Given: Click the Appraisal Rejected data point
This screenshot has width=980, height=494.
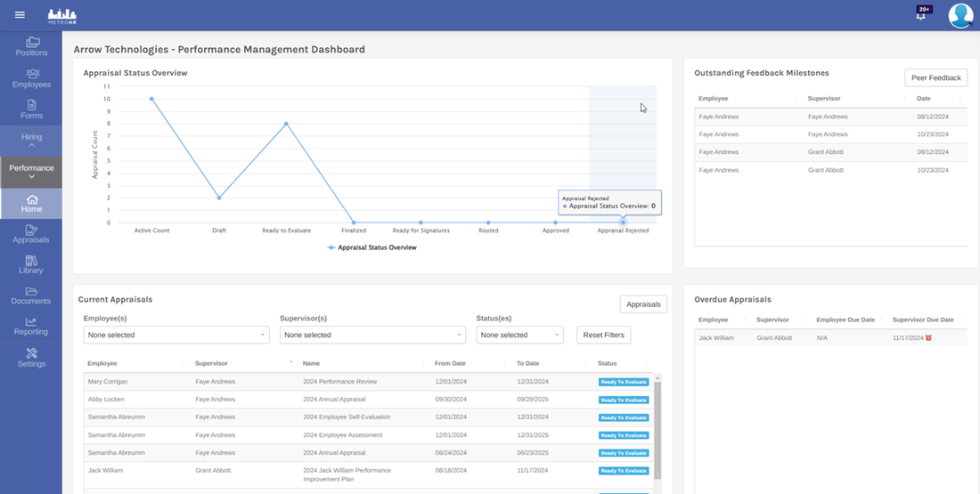Looking at the screenshot, I should [623, 223].
